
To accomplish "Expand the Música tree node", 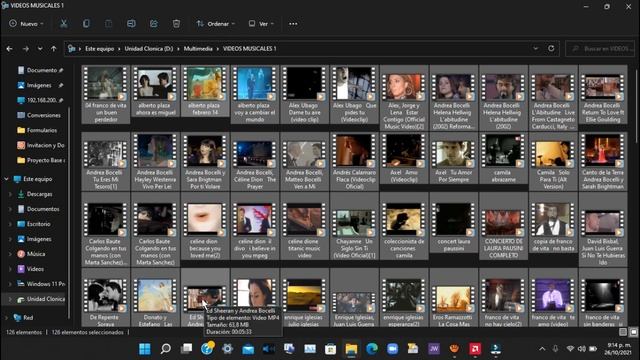I will [11, 254].
